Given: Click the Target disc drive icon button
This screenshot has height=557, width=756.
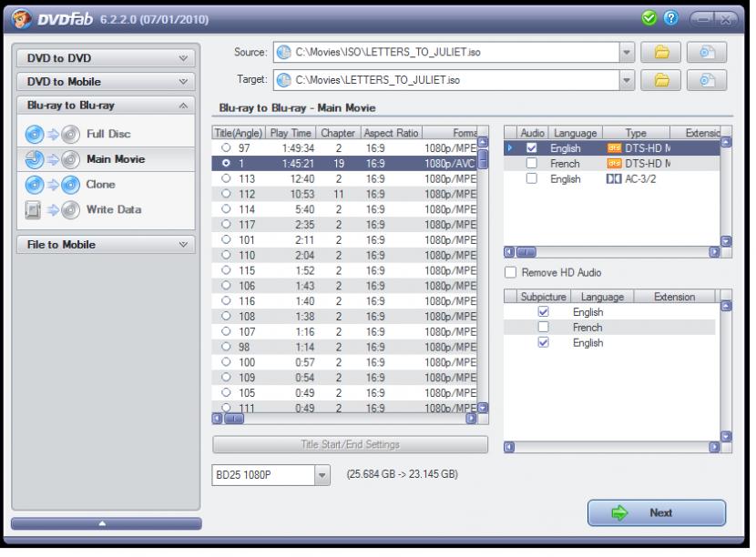Looking at the screenshot, I should click(706, 80).
